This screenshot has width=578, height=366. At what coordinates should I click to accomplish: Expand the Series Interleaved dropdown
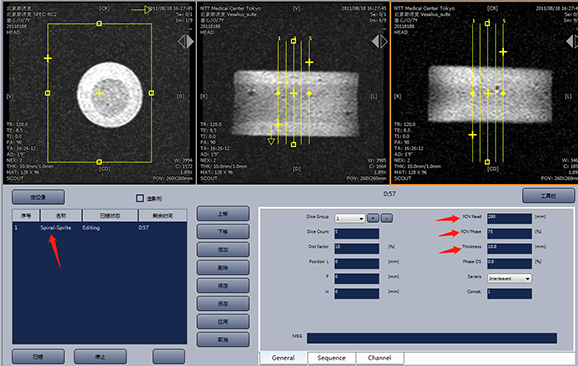coord(509,278)
